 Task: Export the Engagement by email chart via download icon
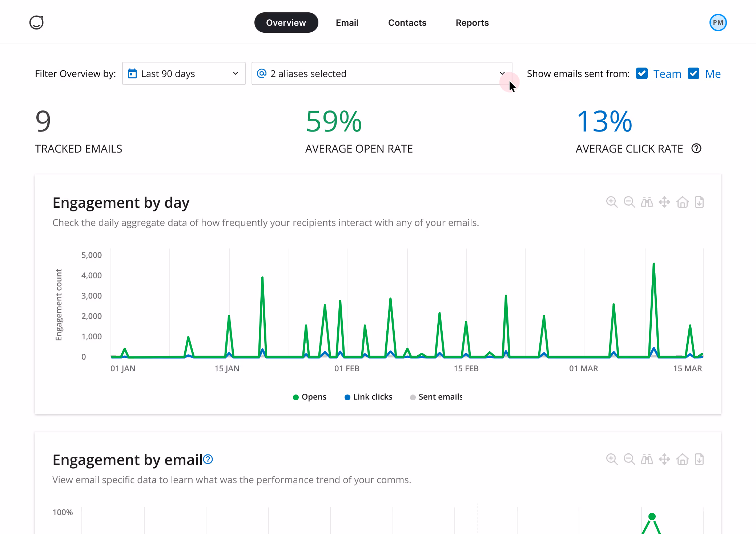699,459
